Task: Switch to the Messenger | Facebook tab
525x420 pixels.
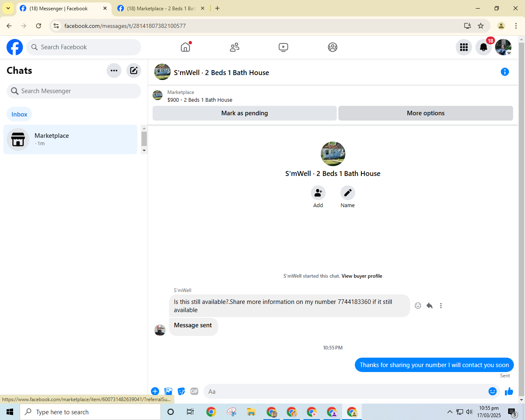Action: (x=64, y=8)
